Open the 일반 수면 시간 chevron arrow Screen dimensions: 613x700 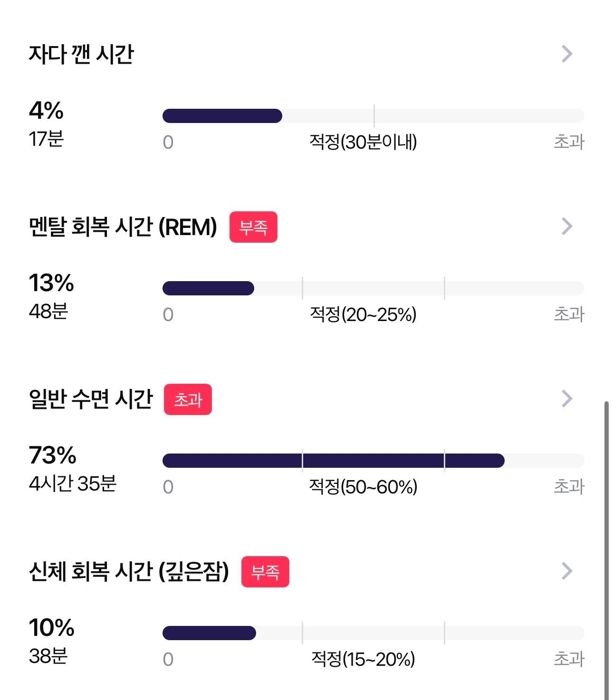[x=566, y=398]
